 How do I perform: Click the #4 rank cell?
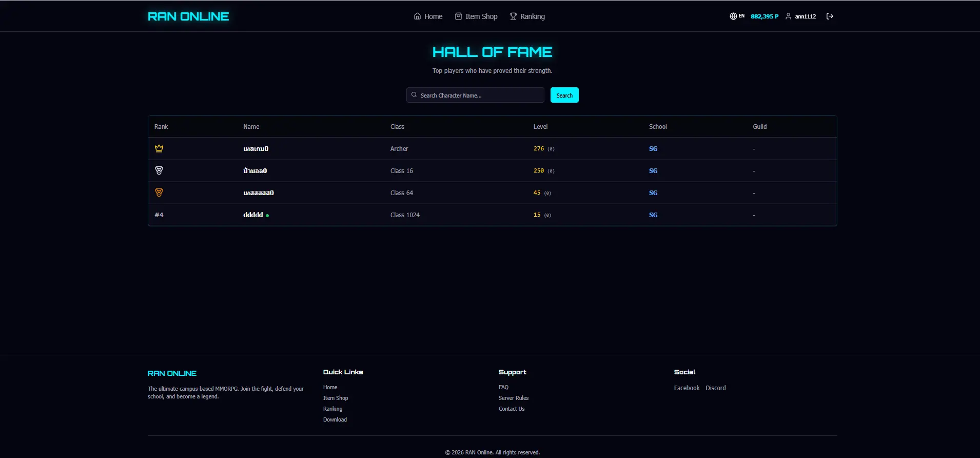coord(159,215)
